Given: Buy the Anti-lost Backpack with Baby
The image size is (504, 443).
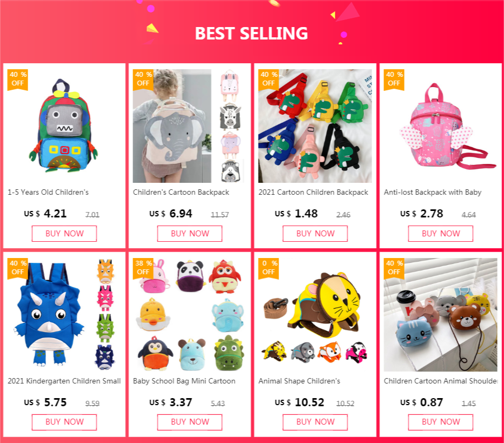Looking at the screenshot, I should 440,233.
